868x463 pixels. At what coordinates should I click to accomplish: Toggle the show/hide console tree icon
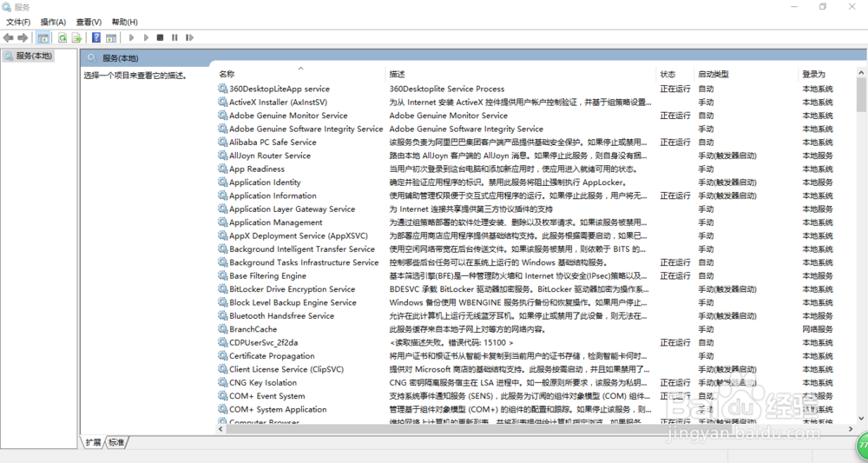click(x=43, y=37)
